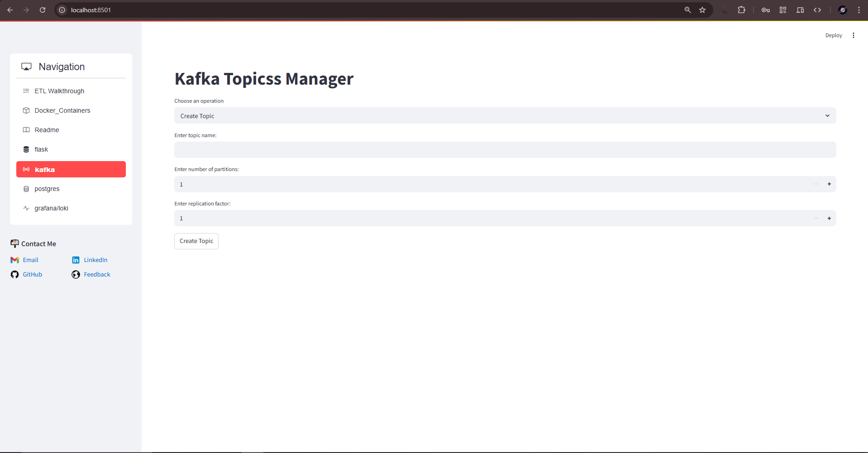Select the kafka broadcast icon in navigation
This screenshot has width=868, height=453.
click(27, 169)
